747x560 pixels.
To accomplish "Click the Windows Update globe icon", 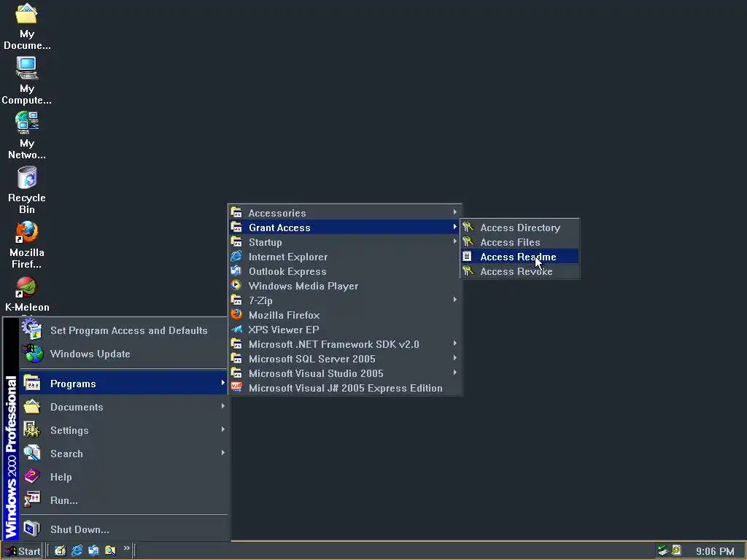I will pyautogui.click(x=32, y=354).
